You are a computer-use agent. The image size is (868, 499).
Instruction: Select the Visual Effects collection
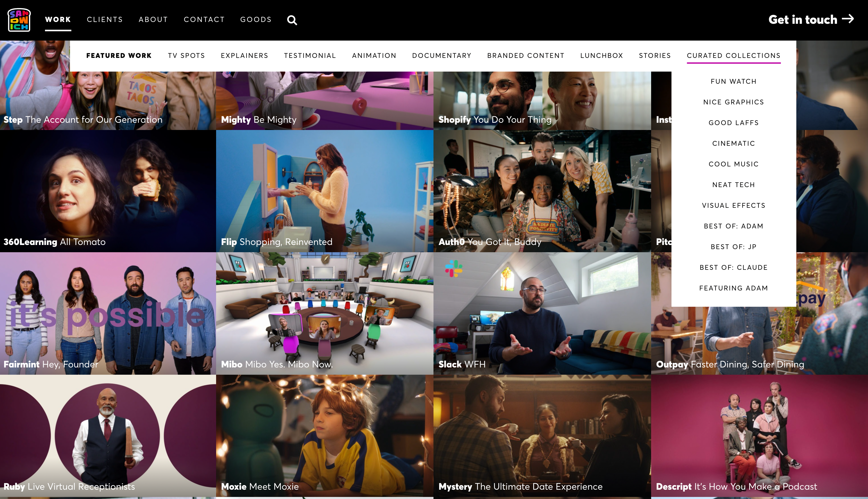point(733,206)
